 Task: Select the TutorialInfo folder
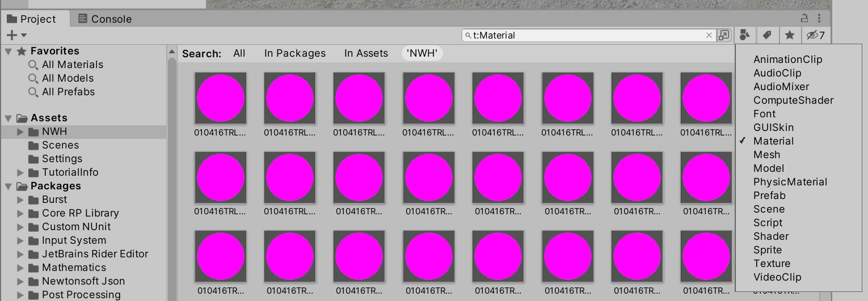point(70,172)
